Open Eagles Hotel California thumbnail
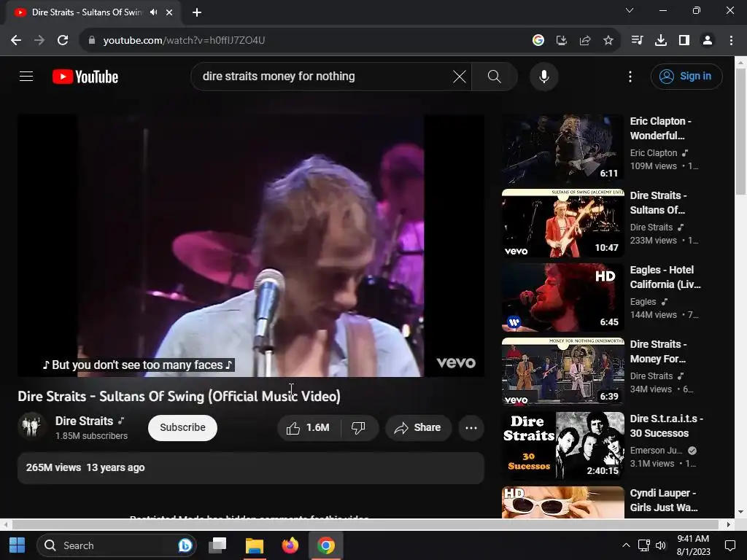747x560 pixels. click(562, 297)
